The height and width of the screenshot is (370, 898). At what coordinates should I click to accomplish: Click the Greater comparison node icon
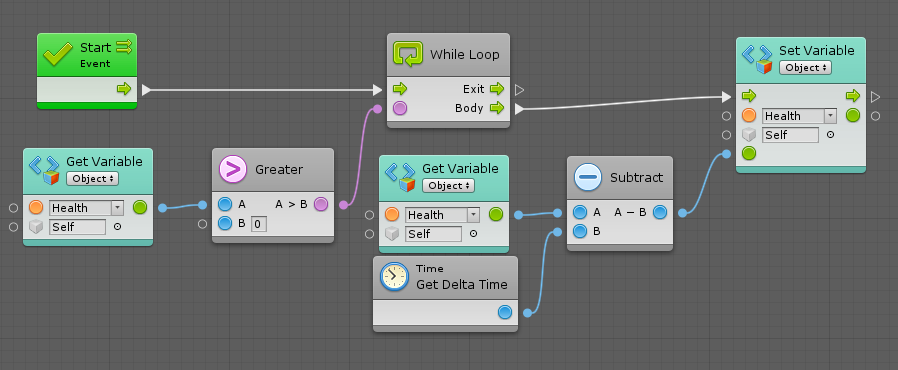tap(233, 170)
